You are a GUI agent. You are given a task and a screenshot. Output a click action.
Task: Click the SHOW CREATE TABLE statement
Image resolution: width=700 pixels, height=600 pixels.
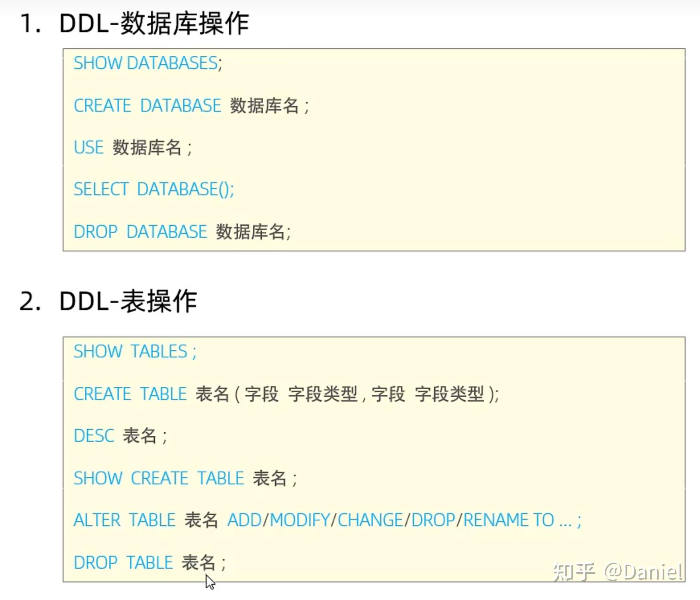pos(185,478)
